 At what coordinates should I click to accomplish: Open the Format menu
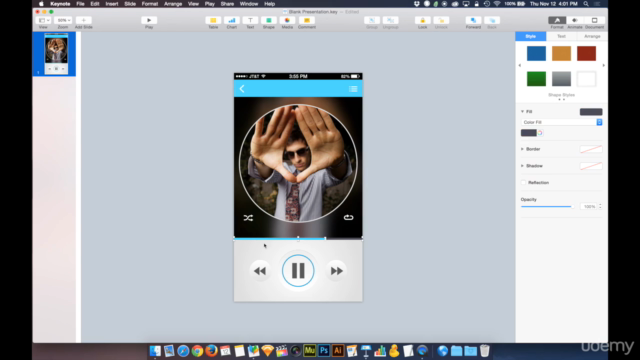(x=150, y=4)
